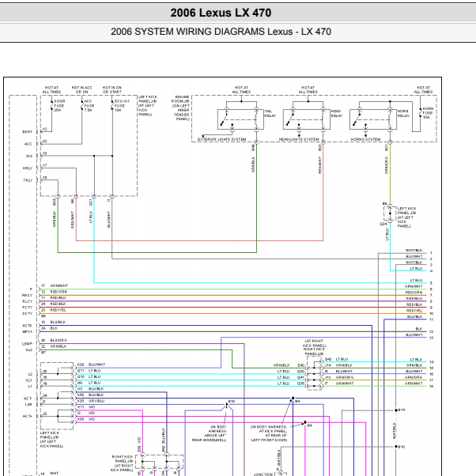Click right-edge terminal number 18 on GRN/WHT wire
This screenshot has width=476, height=476.
432,387
